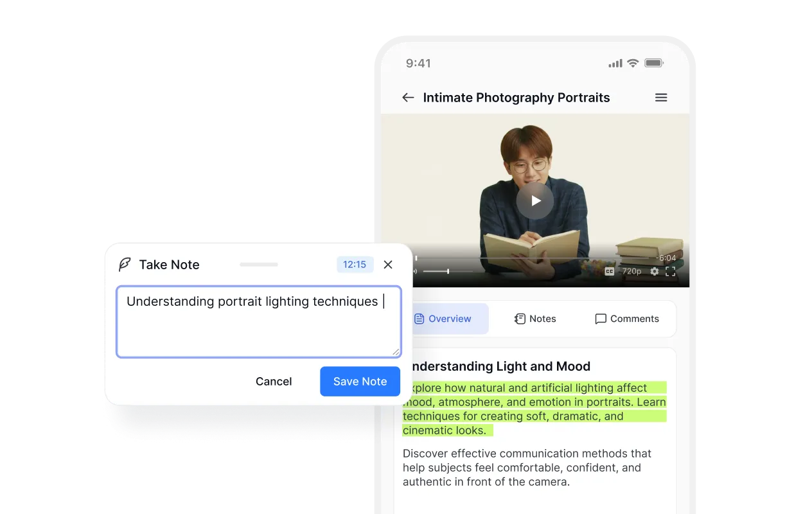Open video settings gear icon

(x=655, y=272)
